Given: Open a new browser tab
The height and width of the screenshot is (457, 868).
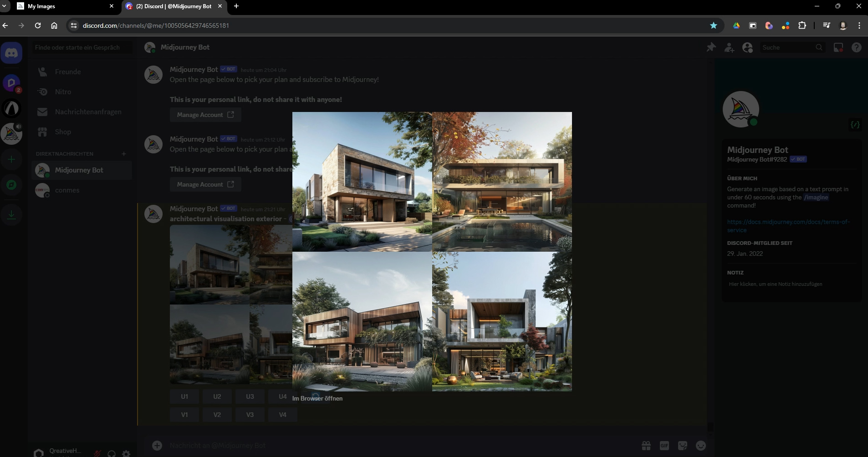Looking at the screenshot, I should (236, 6).
